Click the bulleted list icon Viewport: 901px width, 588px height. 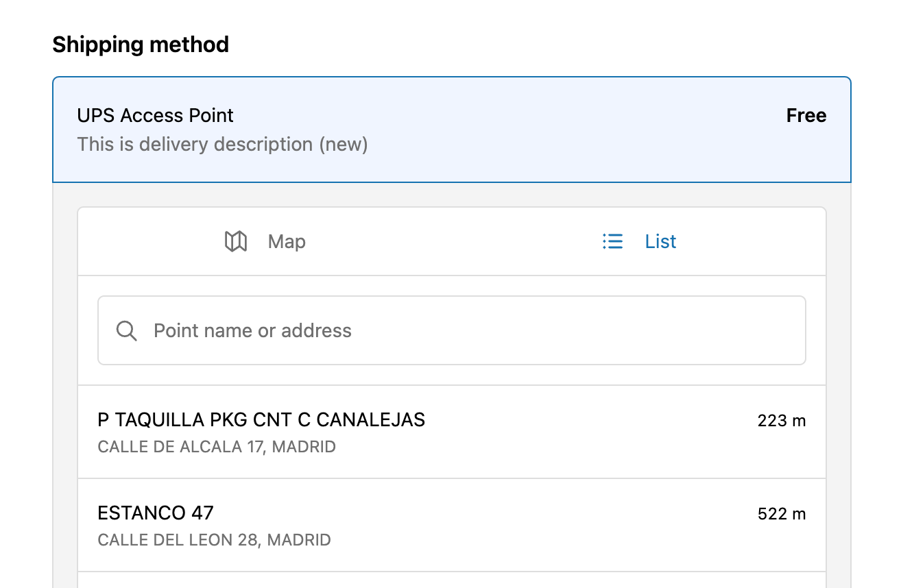[x=612, y=241]
